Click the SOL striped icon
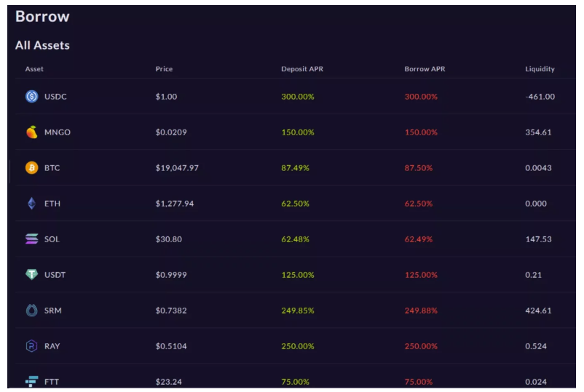Image resolution: width=584 pixels, height=392 pixels. coord(31,239)
